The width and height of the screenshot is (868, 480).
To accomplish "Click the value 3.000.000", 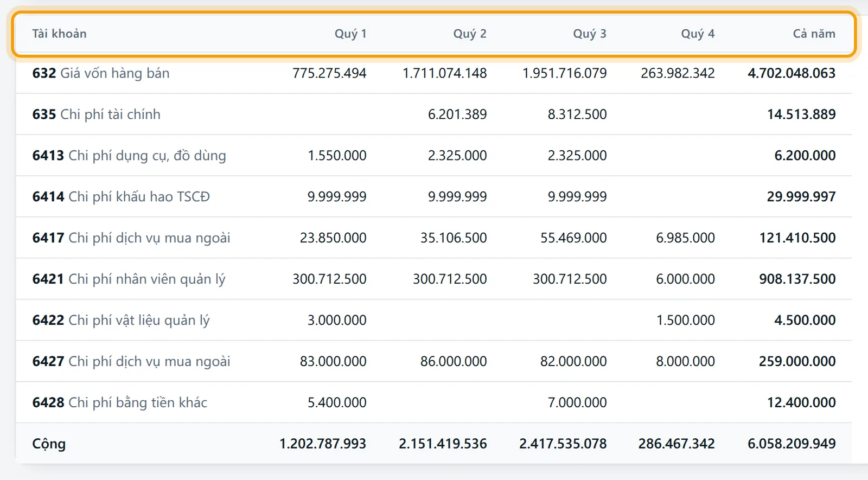I will point(337,321).
